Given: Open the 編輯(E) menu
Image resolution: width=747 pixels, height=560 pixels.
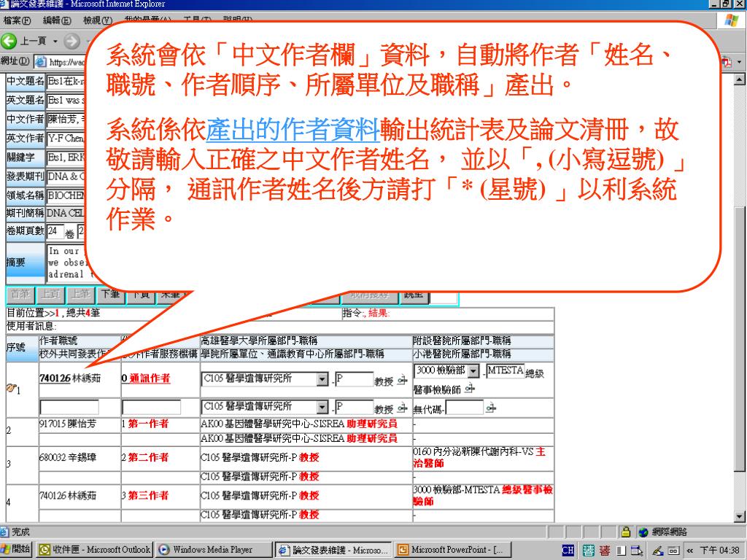Looking at the screenshot, I should [x=57, y=20].
